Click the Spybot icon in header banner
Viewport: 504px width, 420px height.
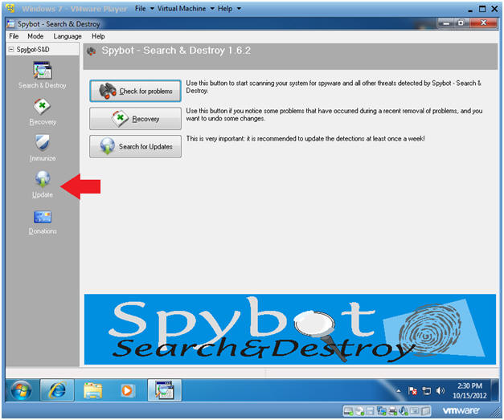coord(92,51)
